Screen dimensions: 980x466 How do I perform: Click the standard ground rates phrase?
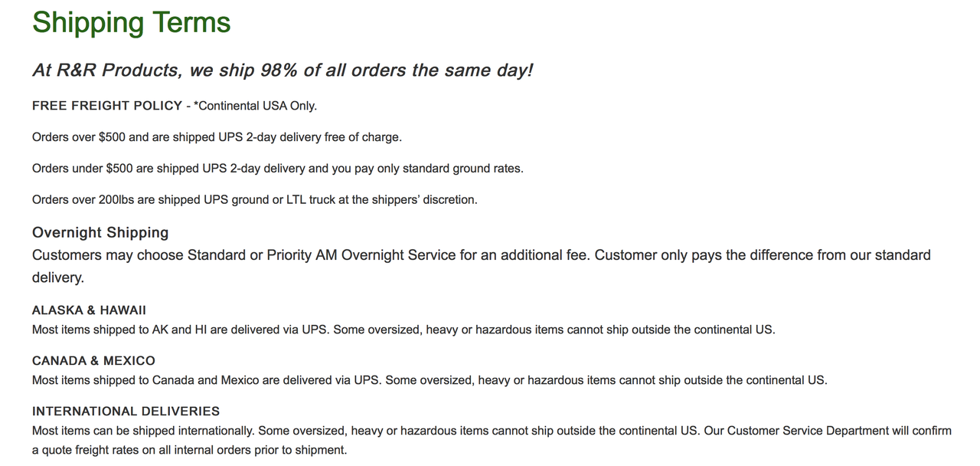pos(462,169)
